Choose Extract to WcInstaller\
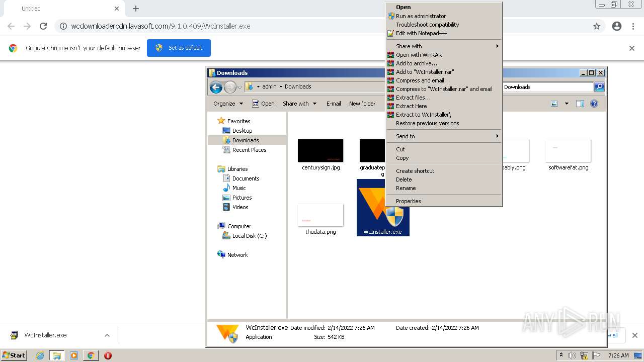The image size is (644, 362). (444, 115)
